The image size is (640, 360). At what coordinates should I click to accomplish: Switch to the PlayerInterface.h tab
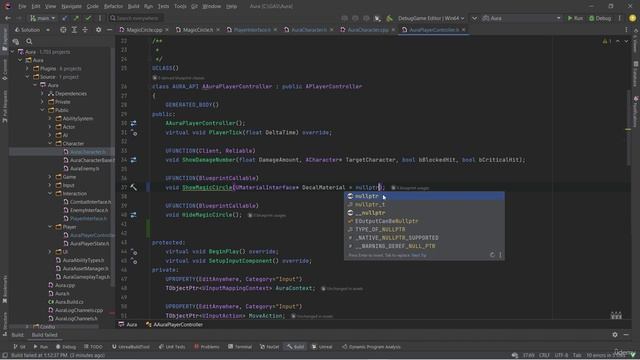click(x=252, y=30)
